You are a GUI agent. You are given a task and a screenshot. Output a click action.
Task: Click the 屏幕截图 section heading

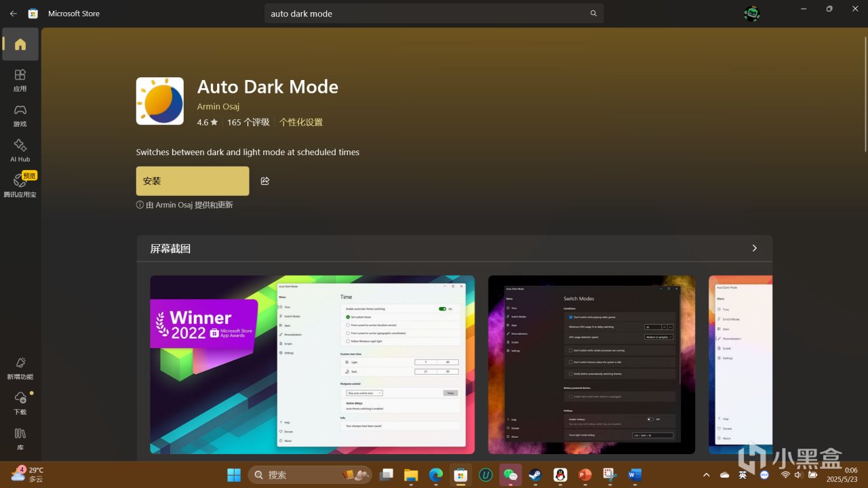tap(170, 249)
